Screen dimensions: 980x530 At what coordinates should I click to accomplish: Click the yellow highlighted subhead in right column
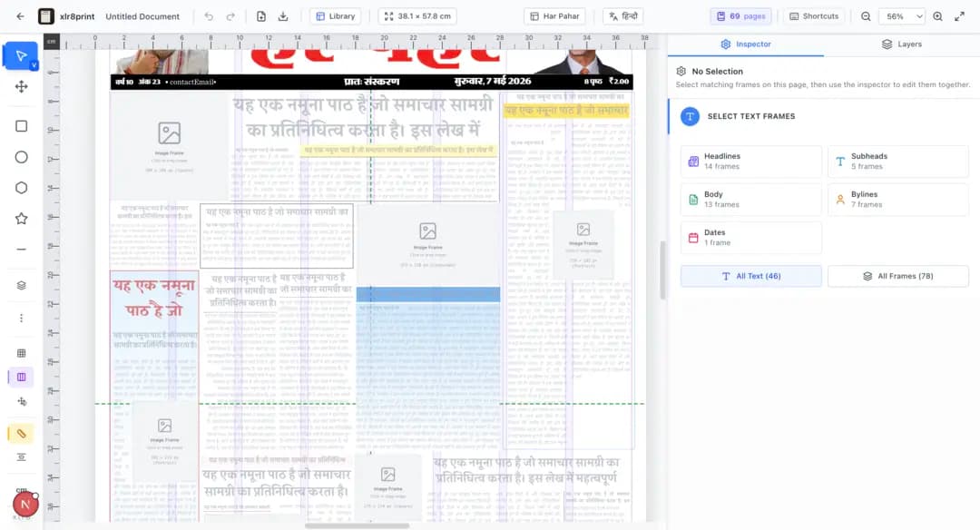[566, 111]
